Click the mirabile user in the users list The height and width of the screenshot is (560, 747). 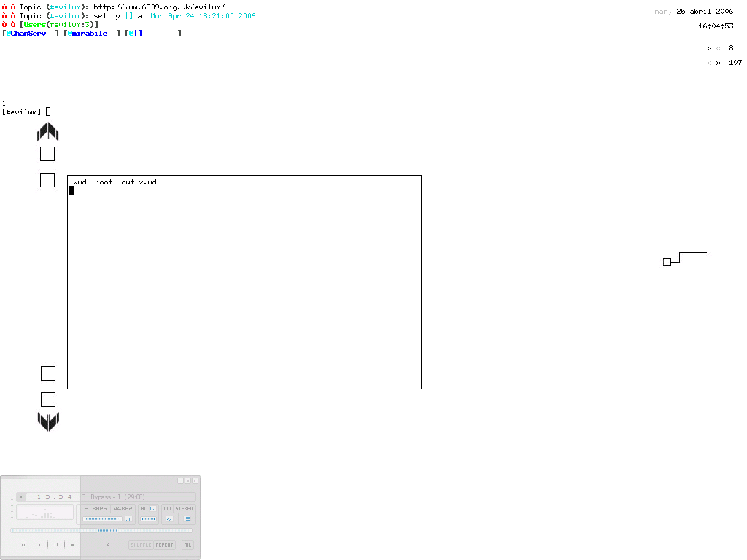coord(89,34)
